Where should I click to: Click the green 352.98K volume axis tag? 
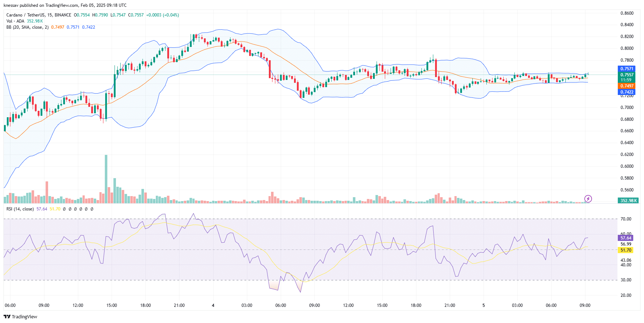click(x=628, y=201)
